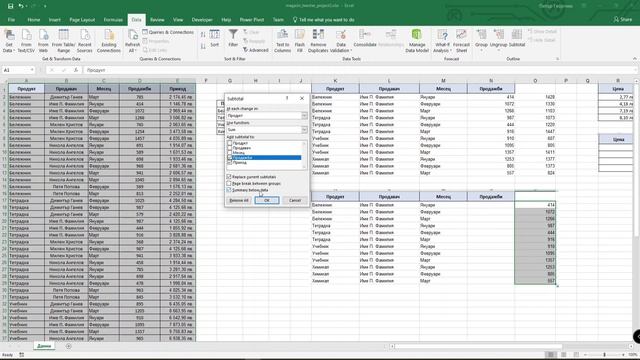The image size is (640, 360).
Task: Expand the Refresh All dropdown arrow
Action: 135,51
